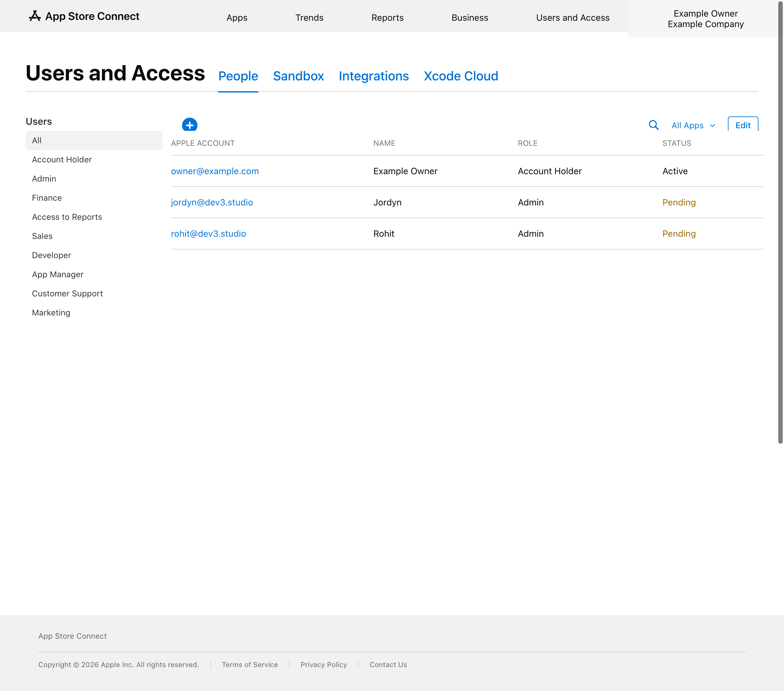
Task: Click Admin role cell in Rohit's row
Action: click(x=531, y=234)
